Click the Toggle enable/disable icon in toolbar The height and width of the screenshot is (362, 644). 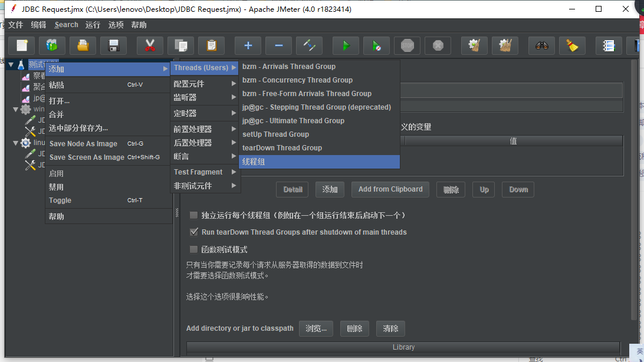point(309,45)
